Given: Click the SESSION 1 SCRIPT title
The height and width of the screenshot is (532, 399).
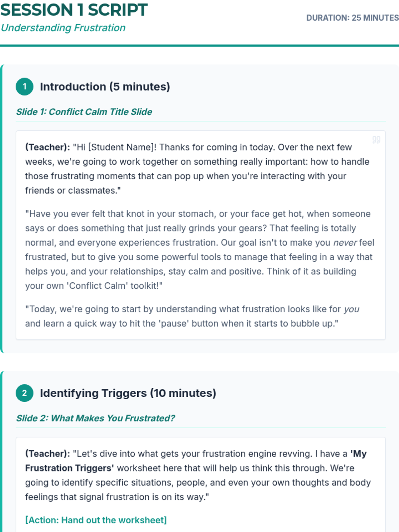Looking at the screenshot, I should point(74,10).
